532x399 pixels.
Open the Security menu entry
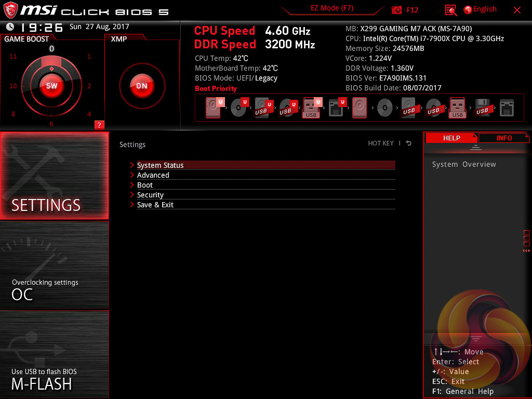(266, 195)
